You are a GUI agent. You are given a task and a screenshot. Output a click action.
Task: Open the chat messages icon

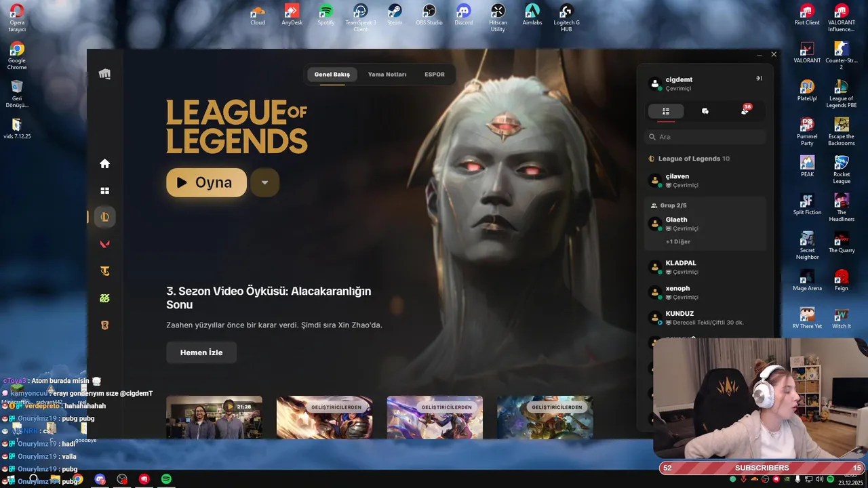point(705,111)
